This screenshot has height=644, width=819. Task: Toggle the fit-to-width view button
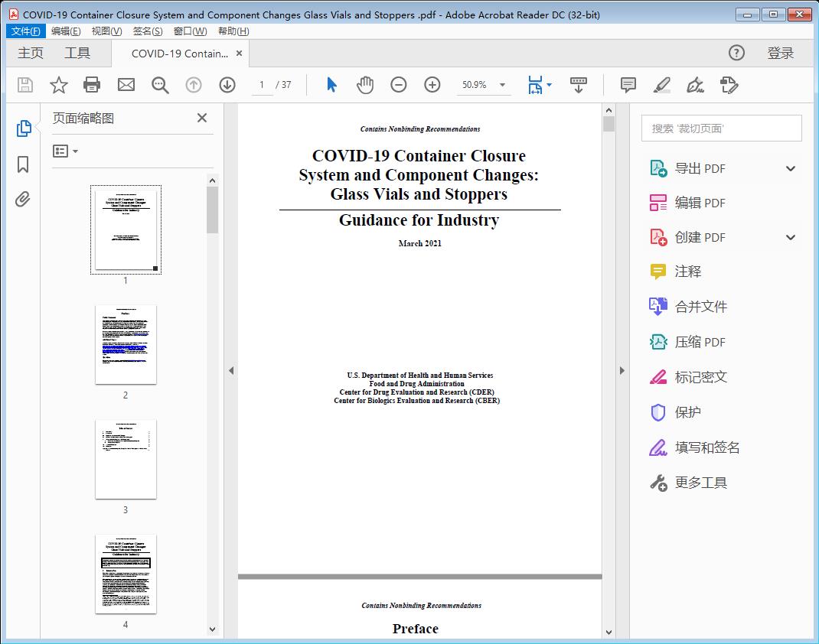(x=536, y=85)
